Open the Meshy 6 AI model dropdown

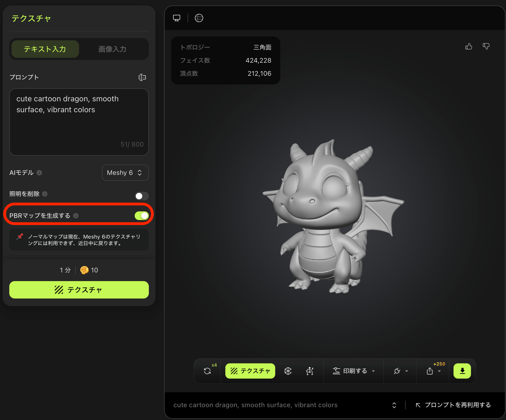[x=125, y=173]
